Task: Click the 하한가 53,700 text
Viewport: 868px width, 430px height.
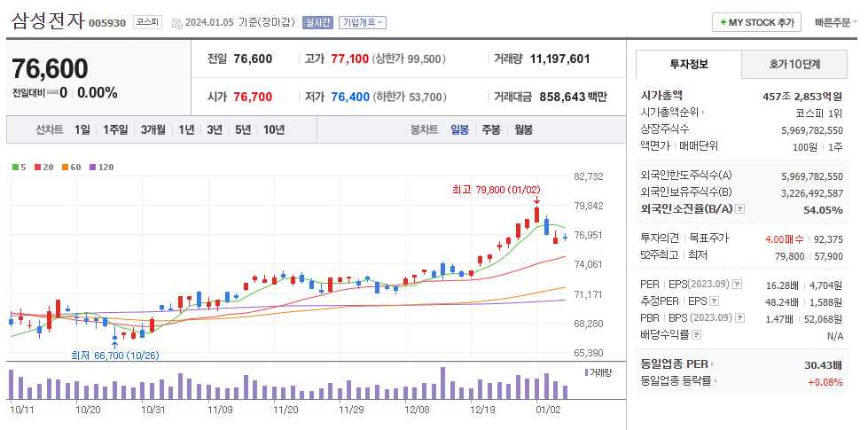Action: pyautogui.click(x=409, y=97)
